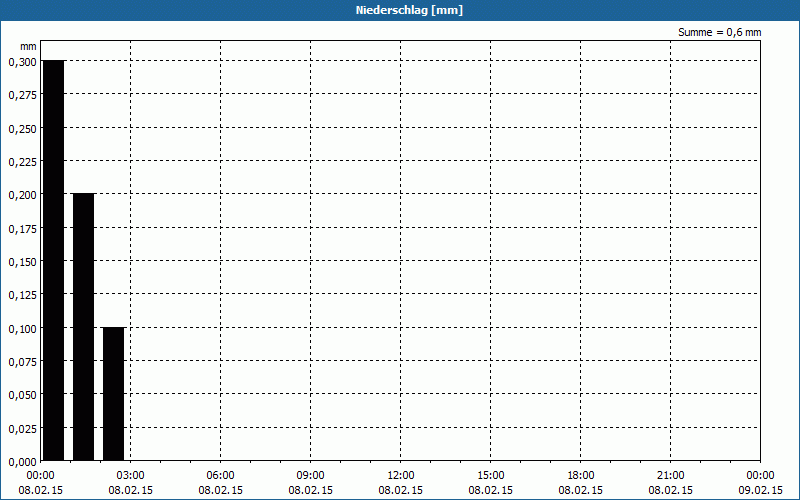Screen dimensions: 800x500
Task: Click the 0,050 y-axis value
Action: 23,395
